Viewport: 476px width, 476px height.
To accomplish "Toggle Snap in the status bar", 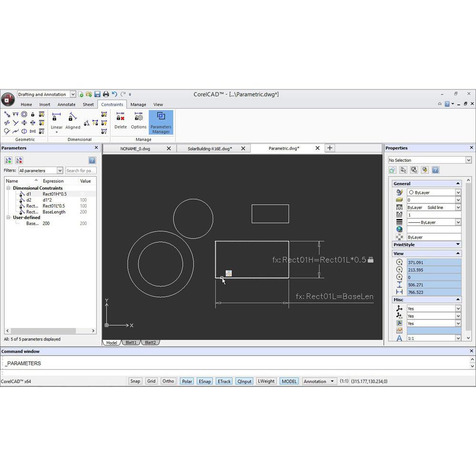I will point(135,381).
